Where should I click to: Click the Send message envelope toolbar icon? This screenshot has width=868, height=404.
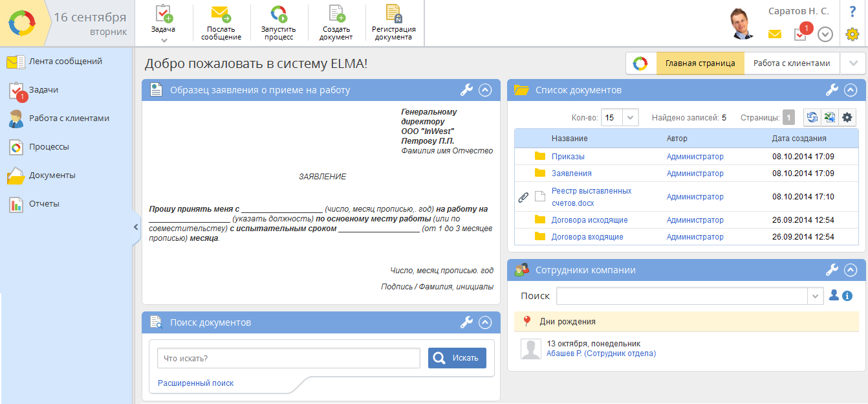(x=221, y=14)
